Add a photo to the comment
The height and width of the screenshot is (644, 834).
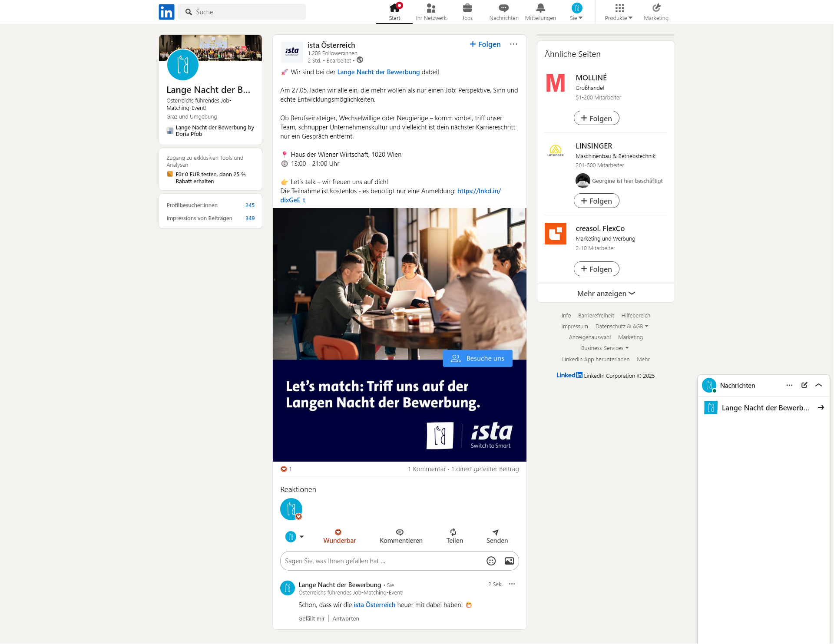pyautogui.click(x=509, y=561)
